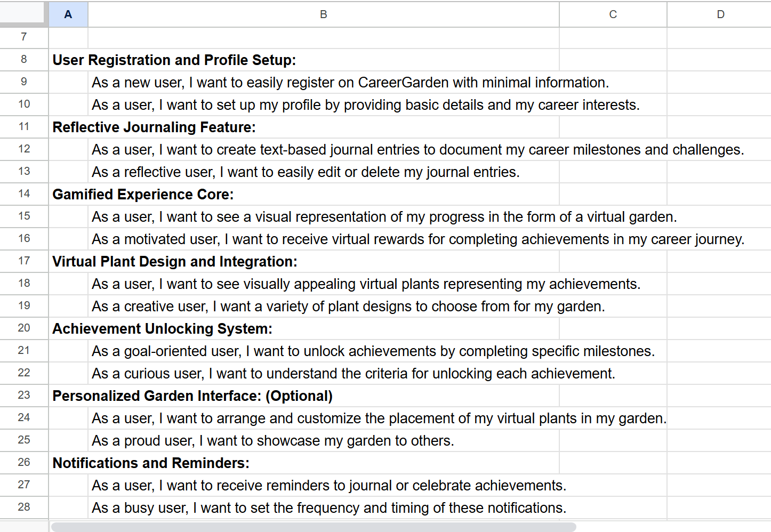Select the cell about notification frequency and timing
The height and width of the screenshot is (532, 771).
324,508
